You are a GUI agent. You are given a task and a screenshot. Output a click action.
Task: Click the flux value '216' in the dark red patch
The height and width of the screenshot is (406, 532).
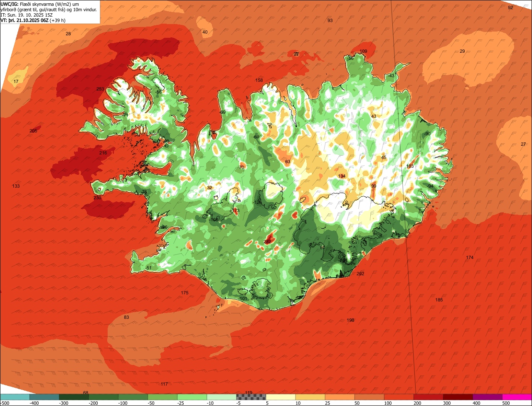click(x=103, y=153)
